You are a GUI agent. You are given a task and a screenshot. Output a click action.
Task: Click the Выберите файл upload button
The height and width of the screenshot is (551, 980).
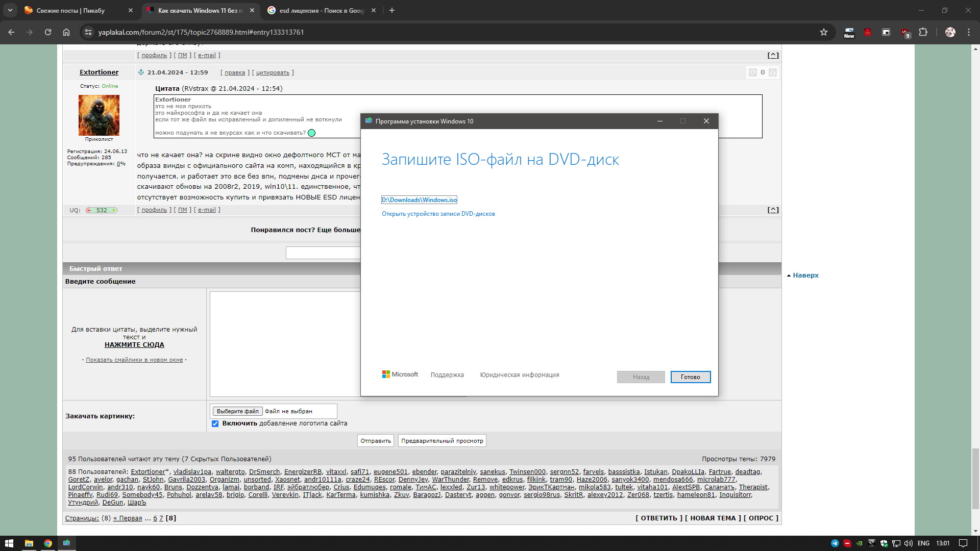[x=237, y=411]
